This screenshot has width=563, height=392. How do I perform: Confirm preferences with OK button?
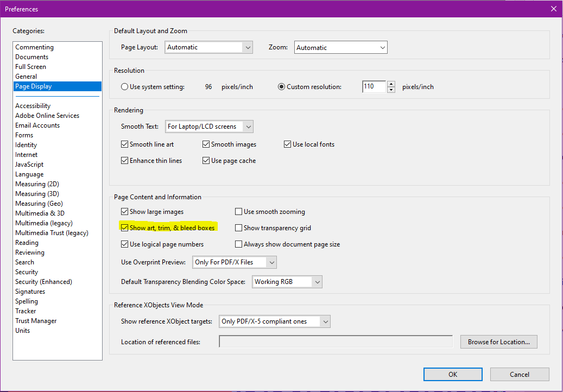tap(453, 374)
